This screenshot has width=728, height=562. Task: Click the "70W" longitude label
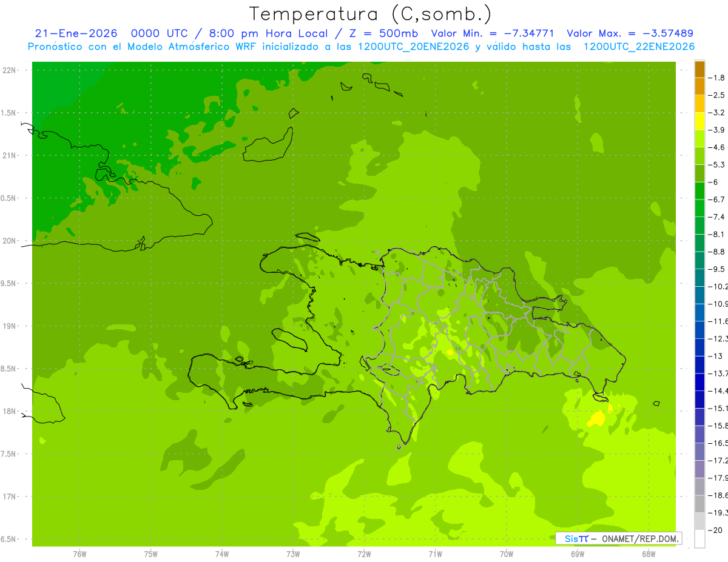(x=507, y=554)
